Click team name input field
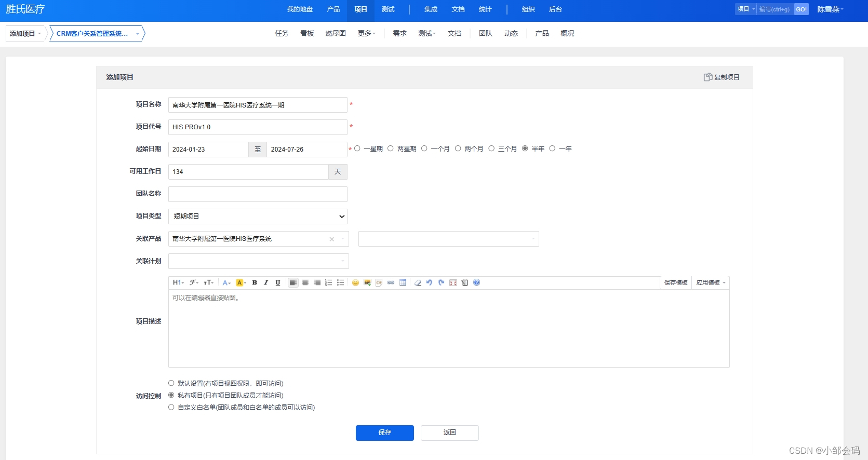The image size is (868, 460). (x=258, y=194)
